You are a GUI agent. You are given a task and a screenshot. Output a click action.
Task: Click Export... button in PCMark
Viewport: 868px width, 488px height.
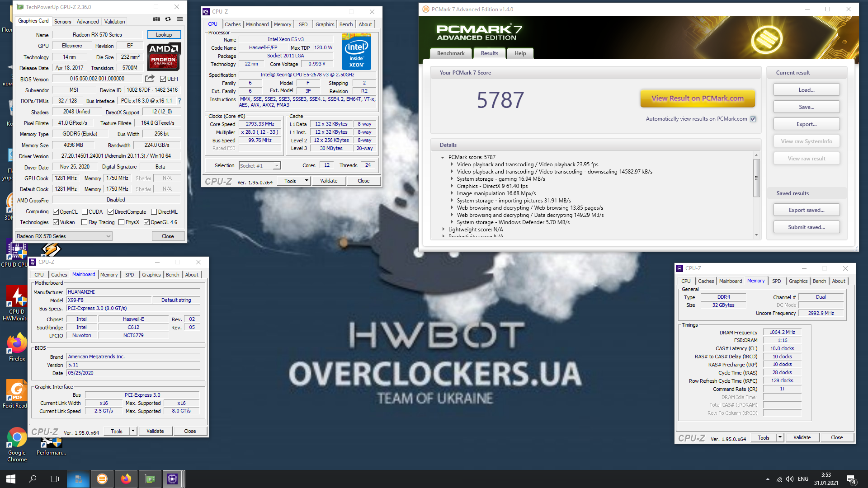coord(807,124)
